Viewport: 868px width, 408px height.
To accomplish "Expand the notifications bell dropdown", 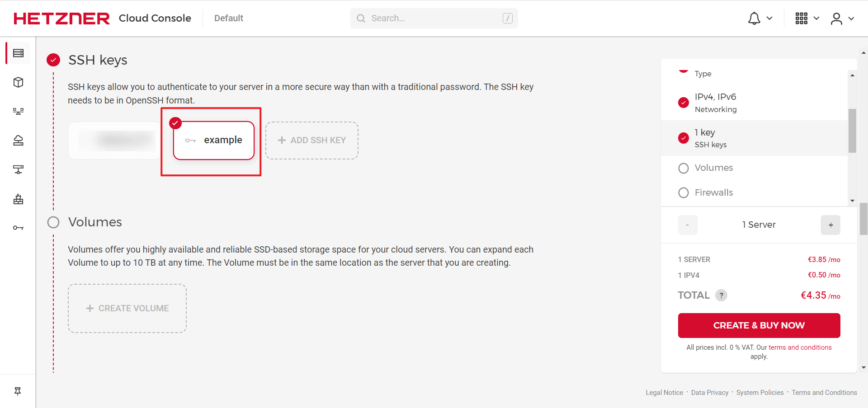I will pos(760,19).
